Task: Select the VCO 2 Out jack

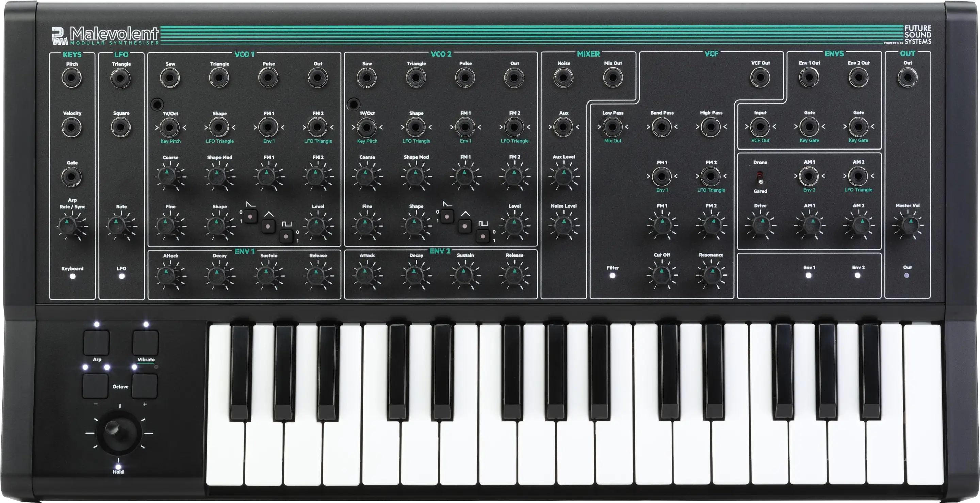Action: click(514, 78)
